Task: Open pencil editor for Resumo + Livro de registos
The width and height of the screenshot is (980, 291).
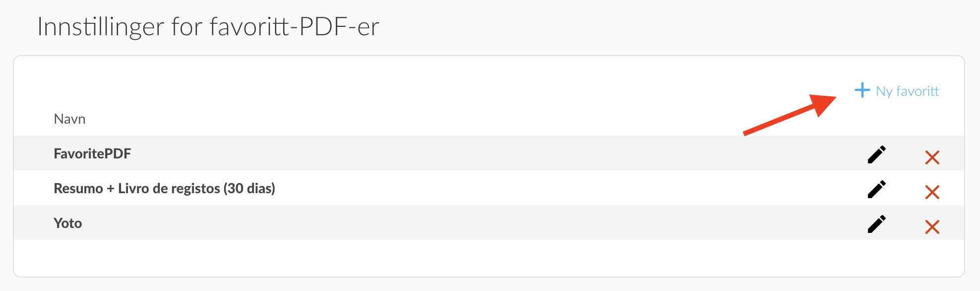Action: click(x=876, y=189)
